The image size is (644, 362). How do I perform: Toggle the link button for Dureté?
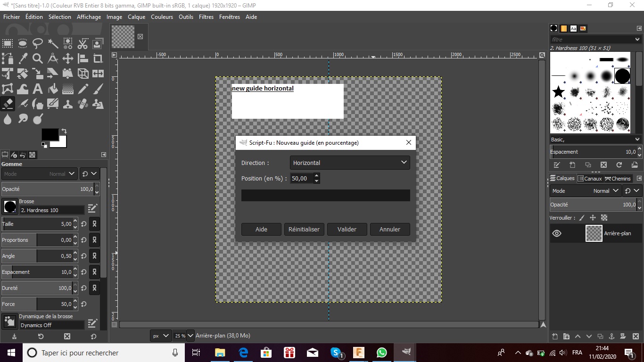[94, 288]
